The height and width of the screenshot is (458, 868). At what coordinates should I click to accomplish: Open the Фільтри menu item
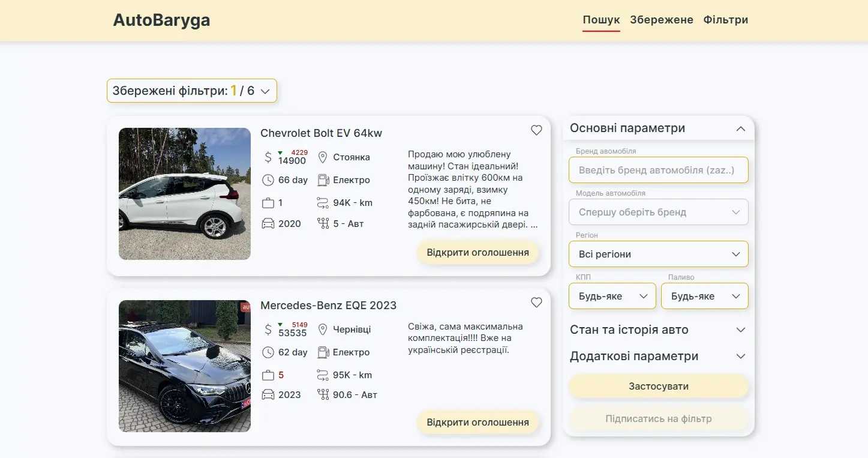pos(726,19)
